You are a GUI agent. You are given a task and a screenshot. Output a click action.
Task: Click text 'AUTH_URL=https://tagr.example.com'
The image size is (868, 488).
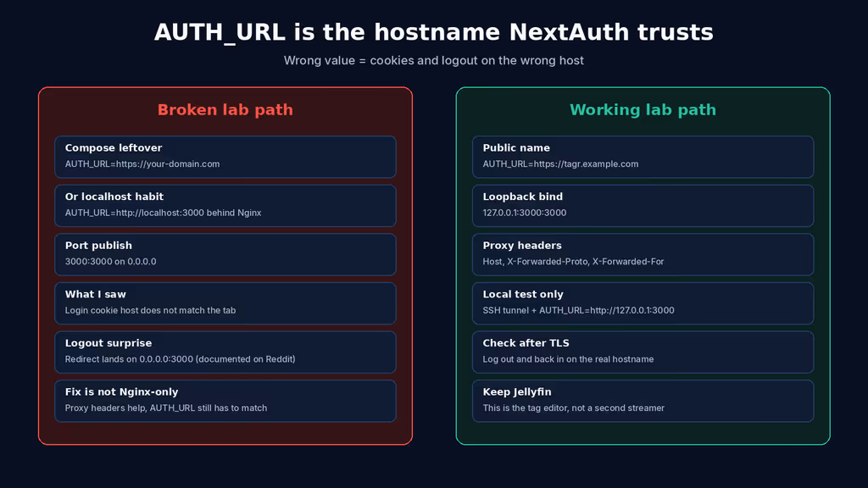coord(560,164)
